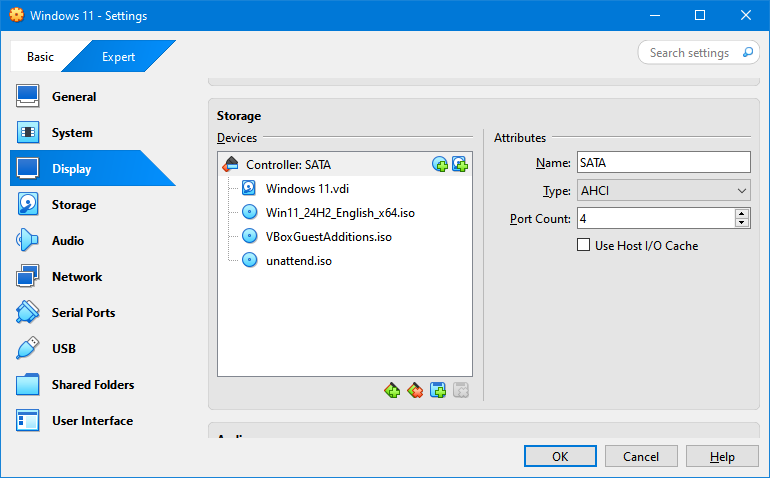This screenshot has width=770, height=478.
Task: Click the Help button
Action: click(722, 456)
